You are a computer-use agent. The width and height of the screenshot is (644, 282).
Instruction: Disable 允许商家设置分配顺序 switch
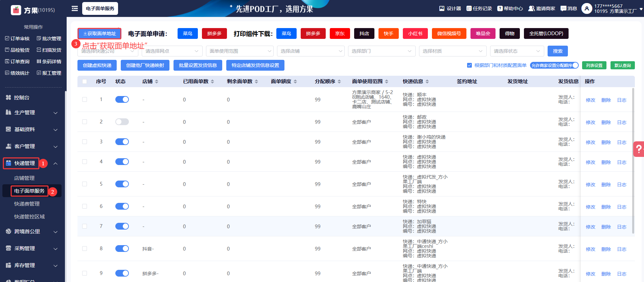554,65
